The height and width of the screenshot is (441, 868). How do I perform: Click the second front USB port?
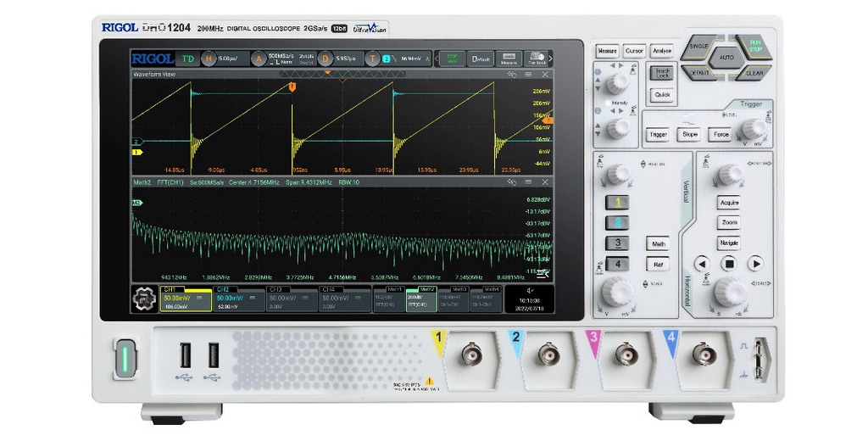213,355
